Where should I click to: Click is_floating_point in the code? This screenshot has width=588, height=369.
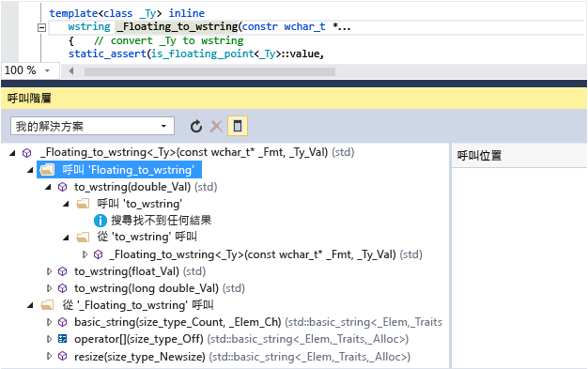202,54
